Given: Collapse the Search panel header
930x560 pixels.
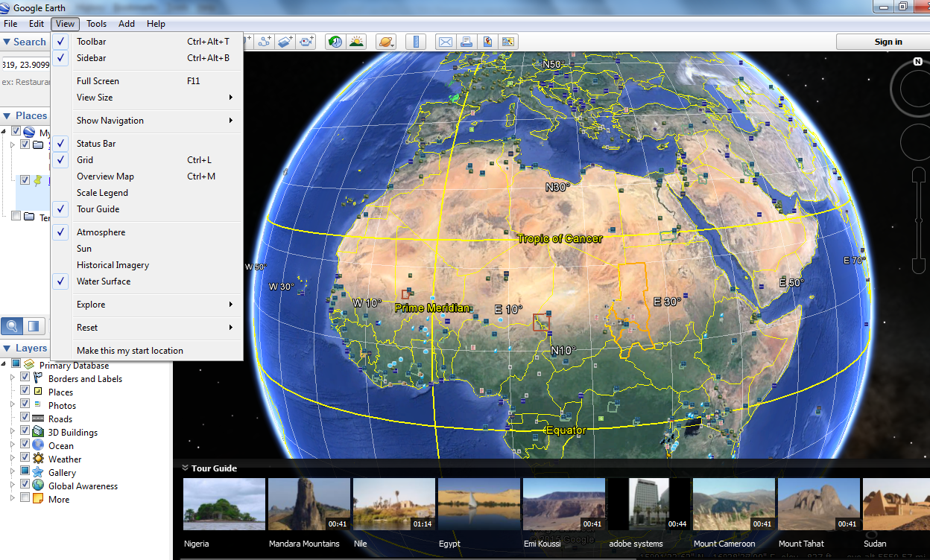Looking at the screenshot, I should click(x=25, y=42).
